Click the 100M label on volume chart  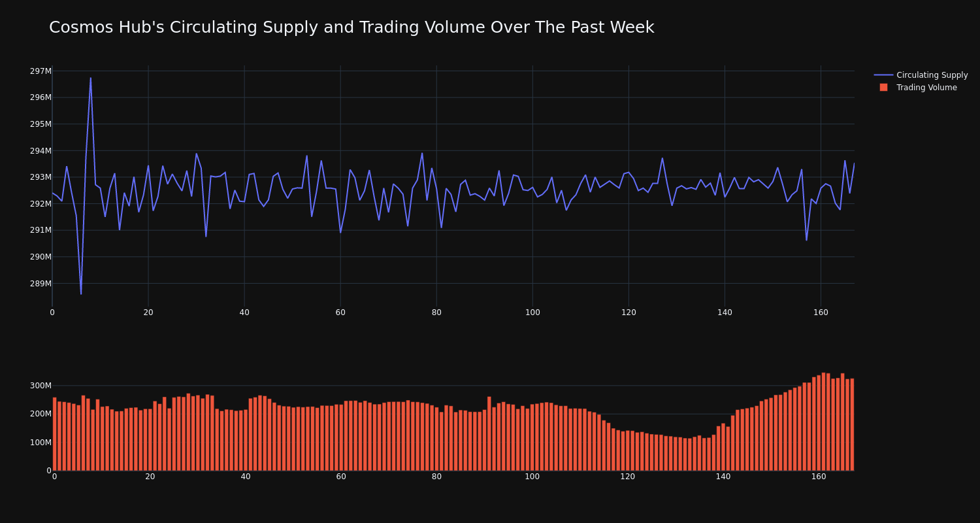tap(40, 443)
